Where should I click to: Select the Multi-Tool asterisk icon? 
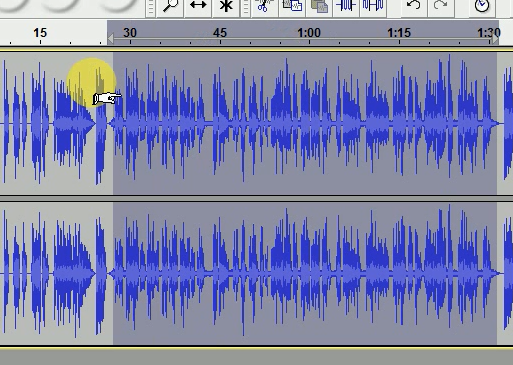coord(226,6)
